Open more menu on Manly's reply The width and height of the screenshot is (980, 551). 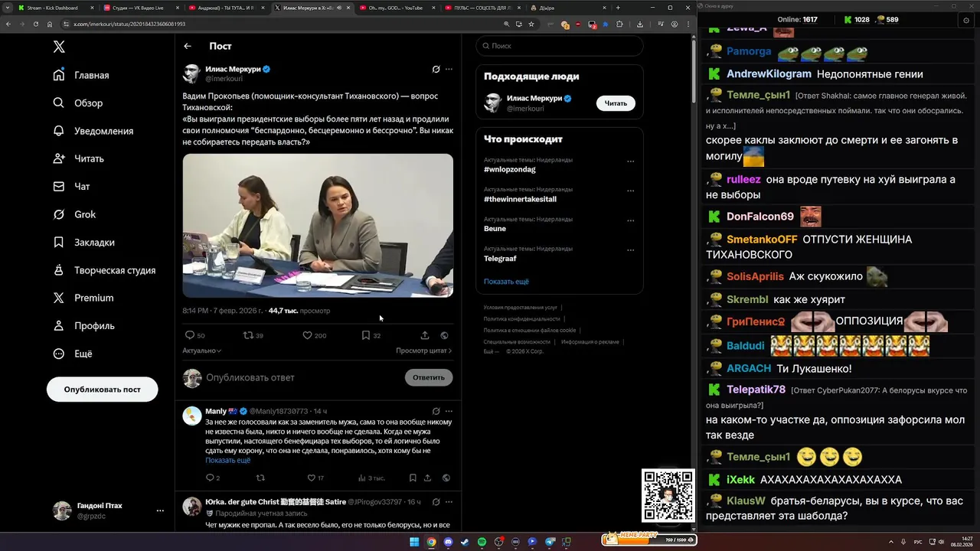point(449,411)
